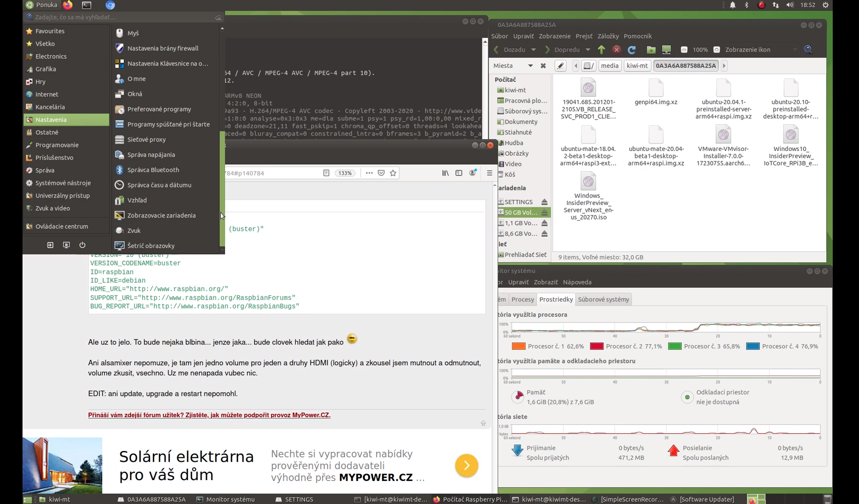Open the notification bell in system tray
The width and height of the screenshot is (859, 504).
coord(732,5)
